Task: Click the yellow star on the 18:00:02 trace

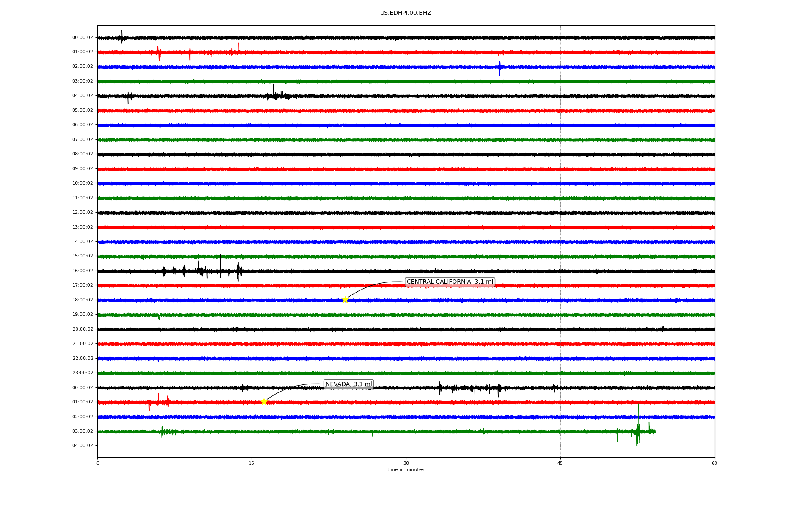Action: 345,300
